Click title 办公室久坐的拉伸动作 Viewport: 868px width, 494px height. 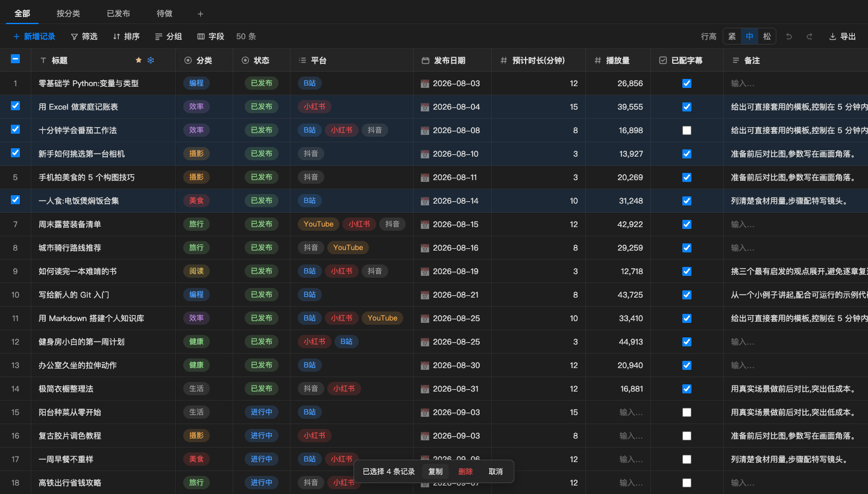pos(78,366)
